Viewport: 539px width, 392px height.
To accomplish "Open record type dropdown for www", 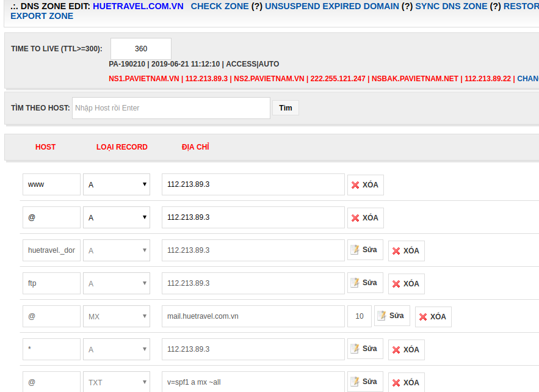I will pos(117,184).
